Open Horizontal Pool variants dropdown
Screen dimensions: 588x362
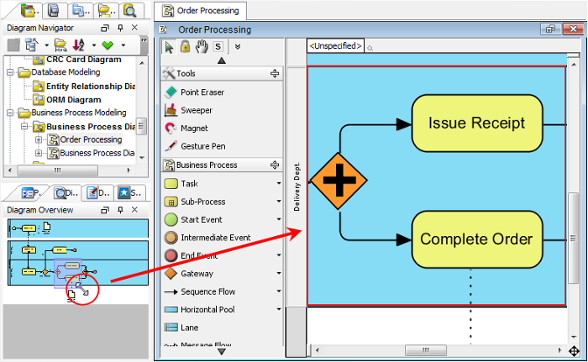(279, 309)
